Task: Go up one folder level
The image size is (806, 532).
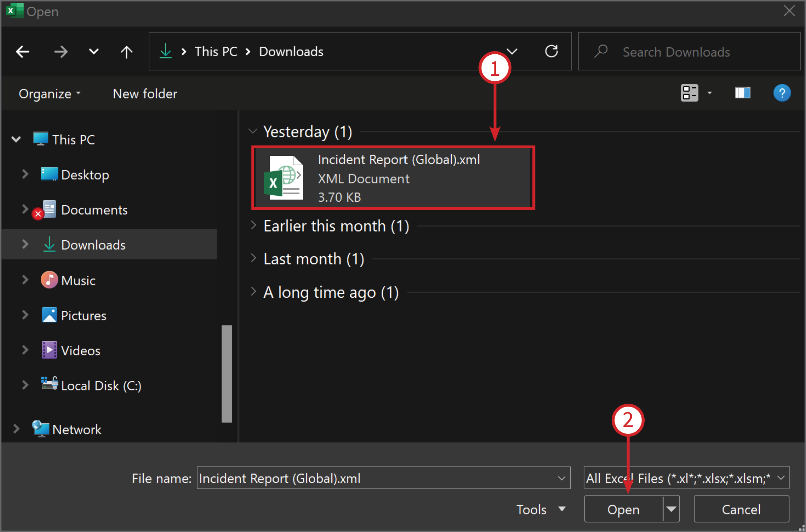Action: click(x=127, y=52)
